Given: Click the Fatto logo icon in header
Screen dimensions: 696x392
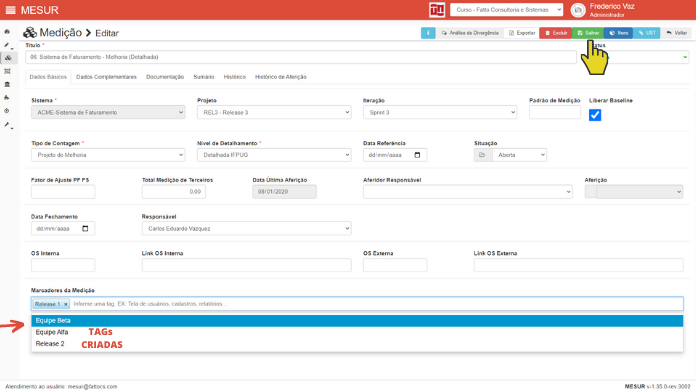Looking at the screenshot, I should click(x=437, y=10).
